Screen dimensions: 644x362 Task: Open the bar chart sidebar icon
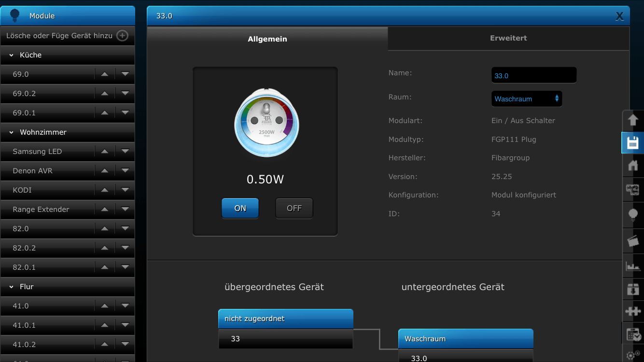[x=632, y=266]
